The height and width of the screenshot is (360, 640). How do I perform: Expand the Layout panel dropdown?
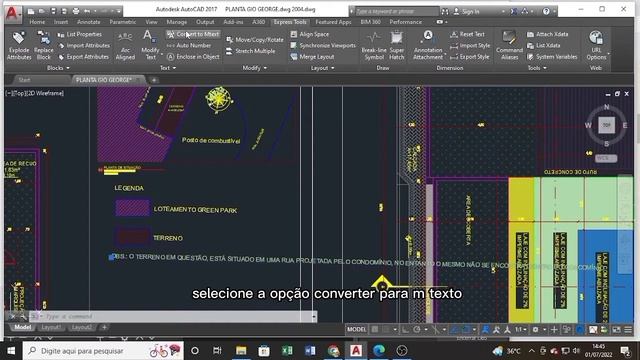click(x=322, y=68)
